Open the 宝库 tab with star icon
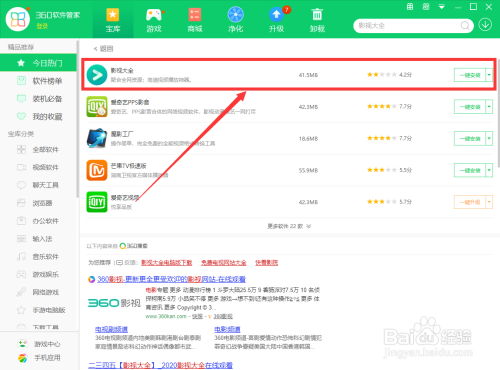The height and width of the screenshot is (370, 500). [x=113, y=20]
